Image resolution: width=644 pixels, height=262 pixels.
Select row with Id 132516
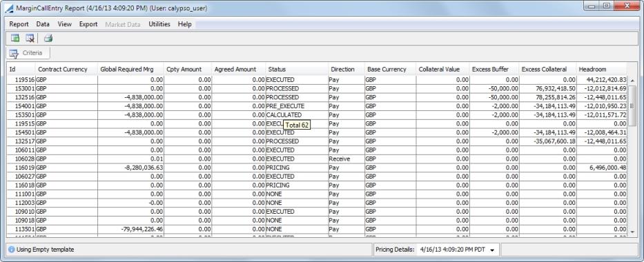pos(317,97)
